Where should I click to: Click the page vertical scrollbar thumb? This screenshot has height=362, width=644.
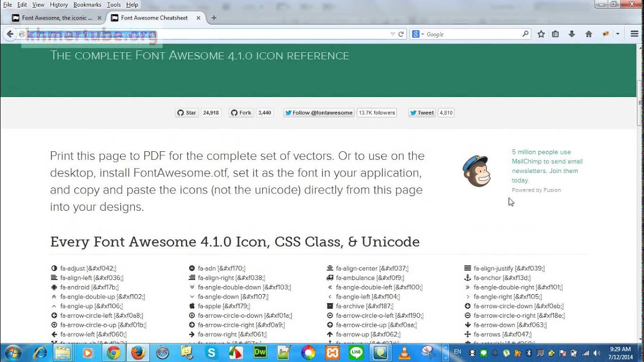[640, 103]
